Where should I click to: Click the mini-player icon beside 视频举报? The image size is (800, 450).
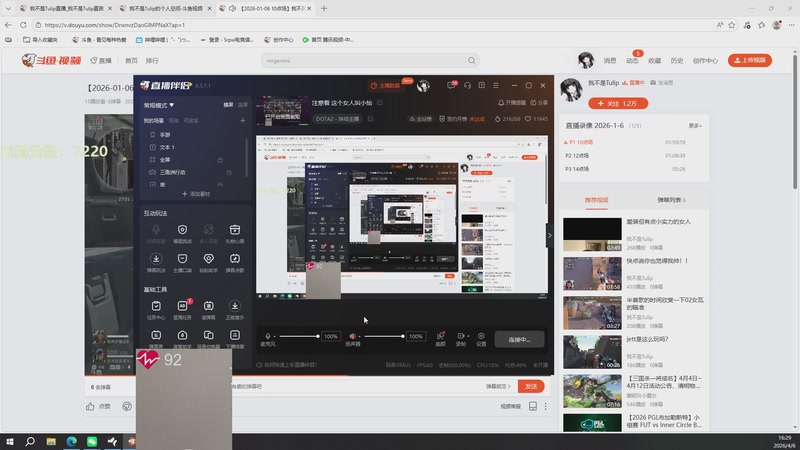click(x=533, y=407)
